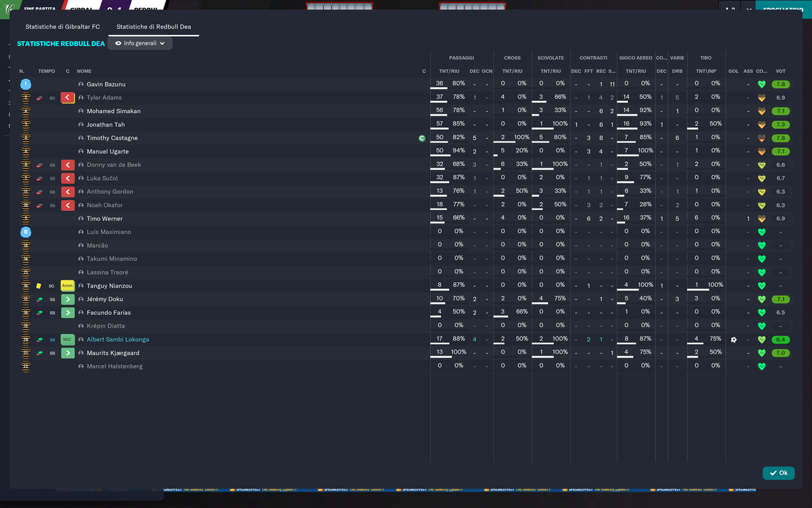Click the green heart condition icon for Gavin Bazunu
Image resolution: width=812 pixels, height=508 pixels.
pyautogui.click(x=762, y=84)
